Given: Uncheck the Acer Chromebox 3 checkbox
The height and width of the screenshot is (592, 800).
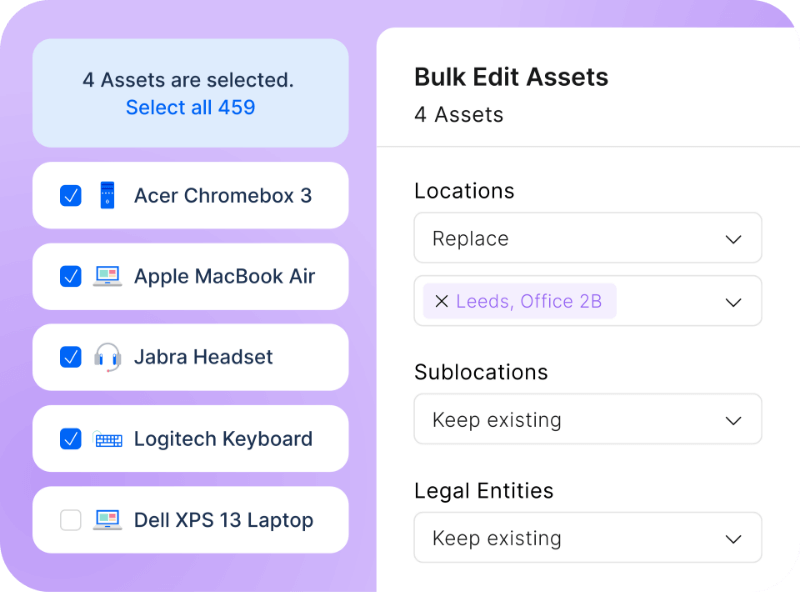Looking at the screenshot, I should pyautogui.click(x=69, y=196).
